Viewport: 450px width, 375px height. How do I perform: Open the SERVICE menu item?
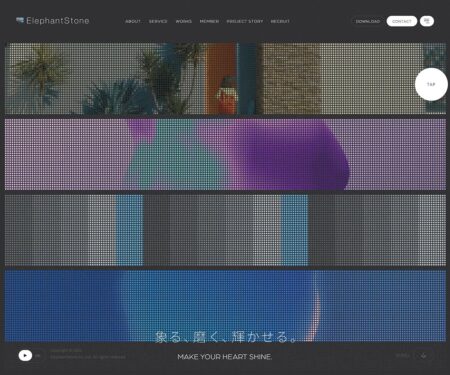coord(158,21)
